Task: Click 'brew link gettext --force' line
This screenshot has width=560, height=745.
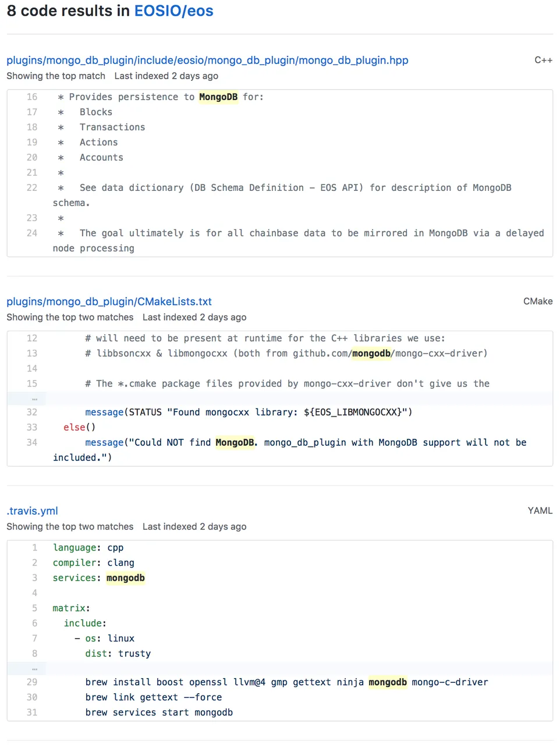Action: [154, 697]
